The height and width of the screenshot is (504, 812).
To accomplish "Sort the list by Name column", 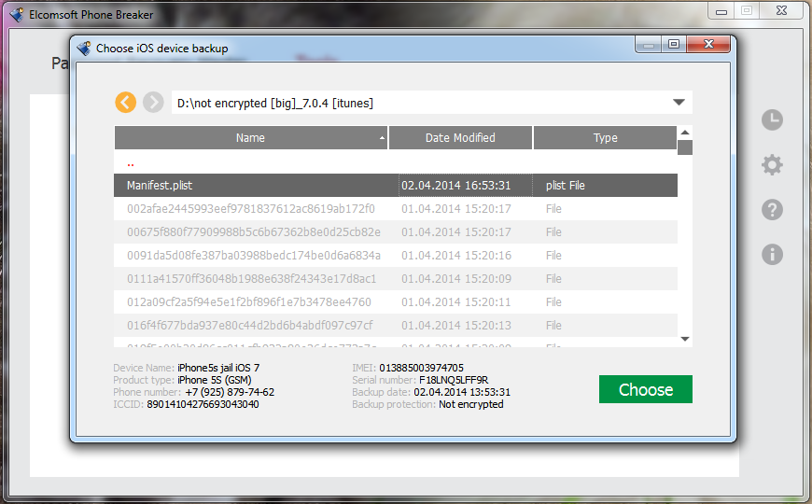I will click(250, 138).
